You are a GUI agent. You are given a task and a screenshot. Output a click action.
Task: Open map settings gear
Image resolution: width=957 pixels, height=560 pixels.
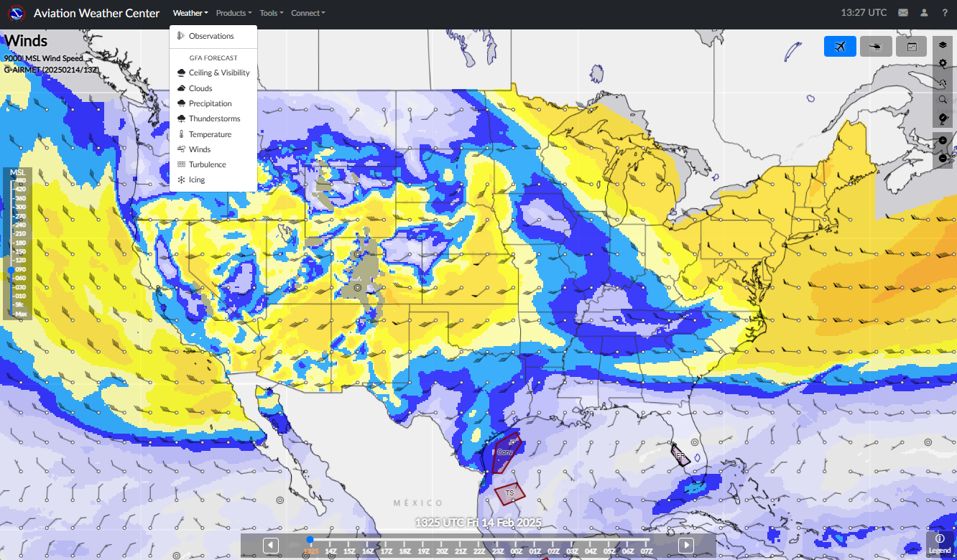pyautogui.click(x=943, y=63)
